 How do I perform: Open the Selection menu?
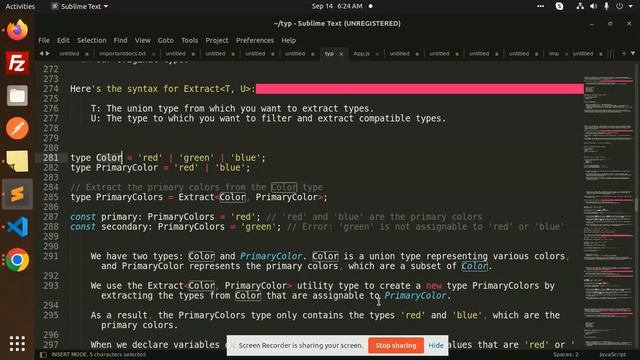click(x=92, y=40)
